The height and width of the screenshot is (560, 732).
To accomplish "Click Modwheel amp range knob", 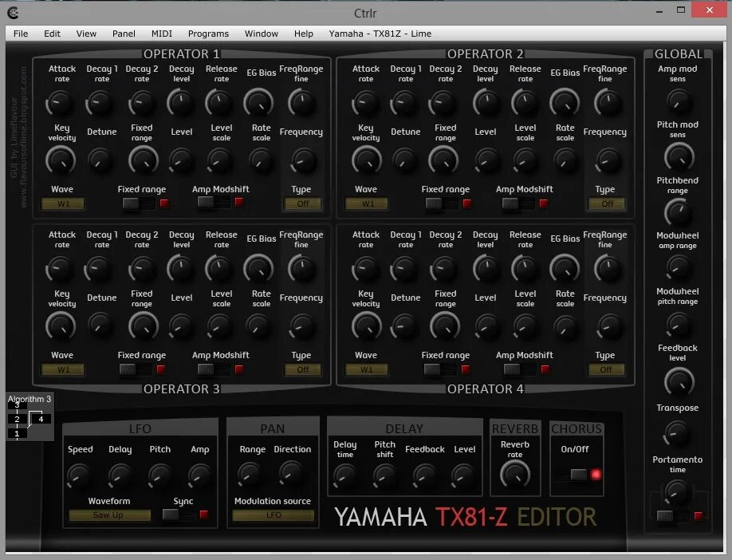I will (x=678, y=268).
